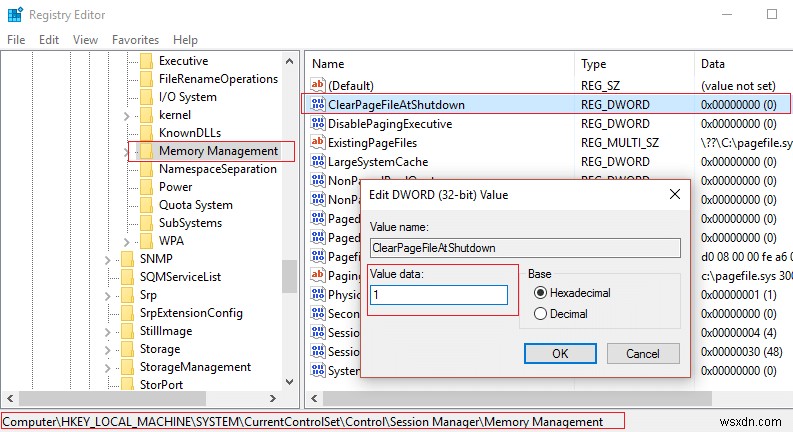The image size is (793, 432).
Task: Click the tree pane scroll up arrow
Action: click(289, 61)
